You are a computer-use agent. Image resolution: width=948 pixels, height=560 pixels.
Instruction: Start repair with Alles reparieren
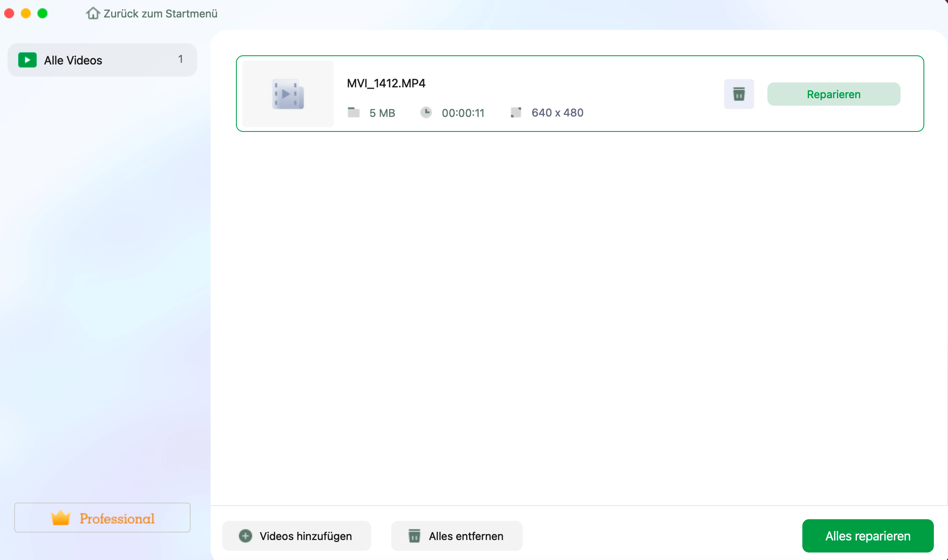click(868, 536)
